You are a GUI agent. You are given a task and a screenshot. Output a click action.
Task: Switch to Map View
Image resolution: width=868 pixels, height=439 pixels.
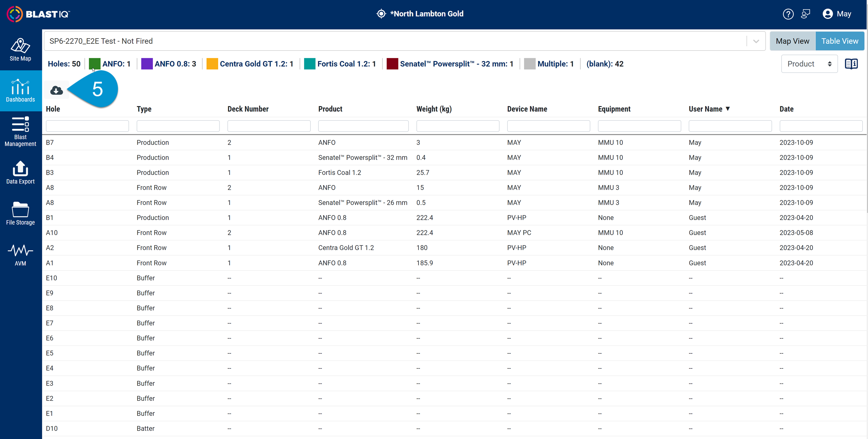pos(793,41)
